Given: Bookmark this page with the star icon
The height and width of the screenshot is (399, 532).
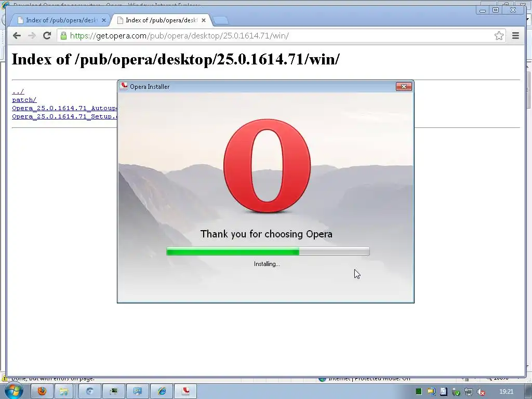Looking at the screenshot, I should click(x=499, y=36).
